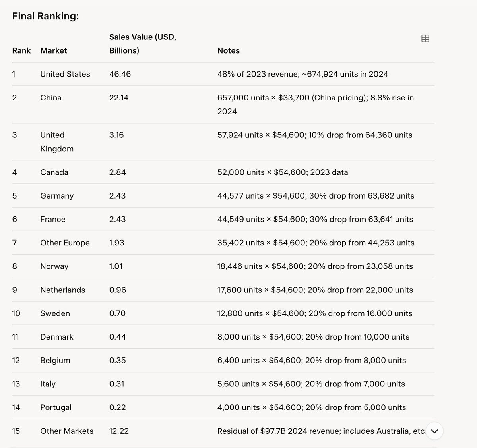Click the '35,402 units' note

[316, 243]
